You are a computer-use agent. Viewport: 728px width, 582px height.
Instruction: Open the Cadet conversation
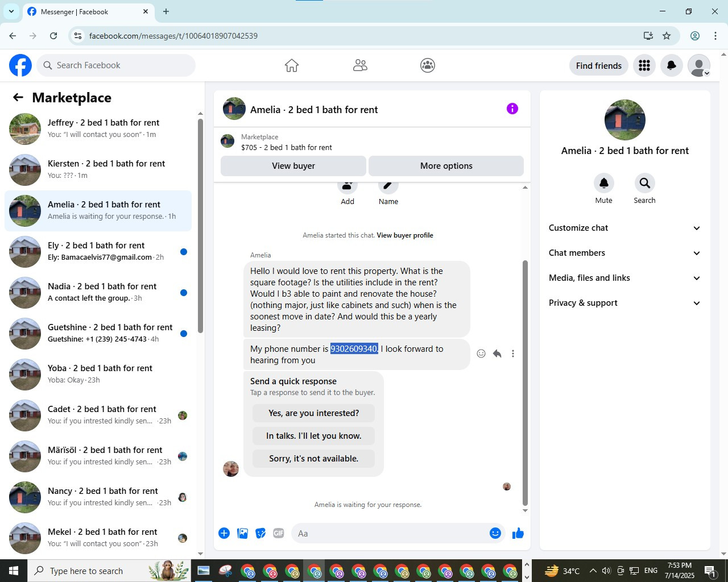[98, 415]
